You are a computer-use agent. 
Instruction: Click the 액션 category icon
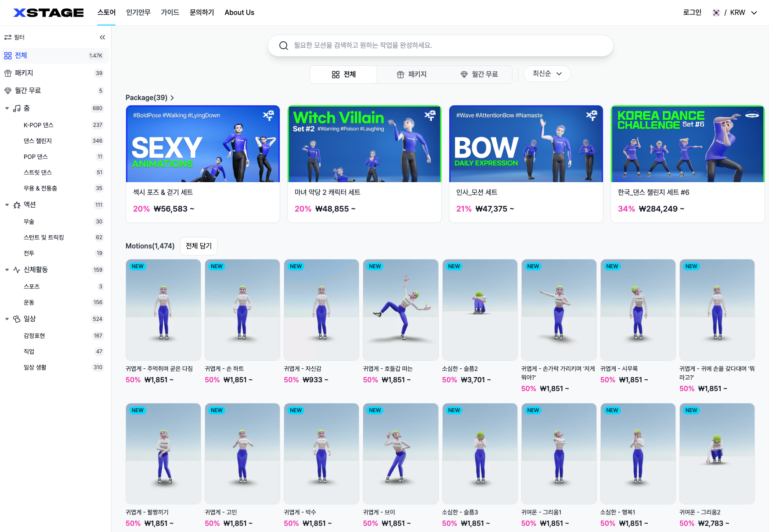tap(17, 205)
